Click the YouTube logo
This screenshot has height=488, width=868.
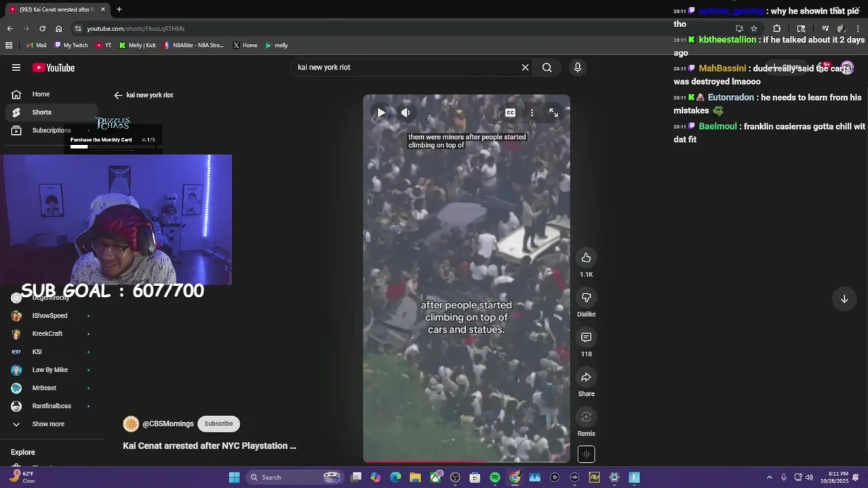(x=54, y=68)
